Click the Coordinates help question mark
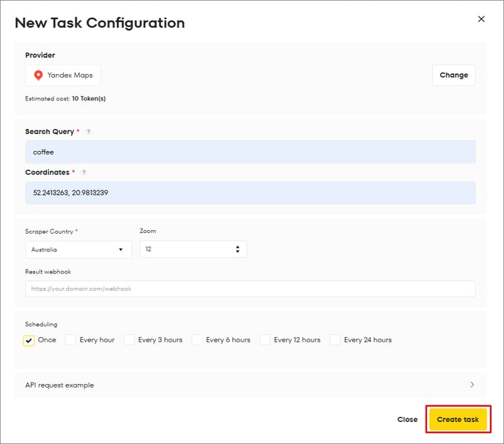This screenshot has width=504, height=444. coord(84,172)
